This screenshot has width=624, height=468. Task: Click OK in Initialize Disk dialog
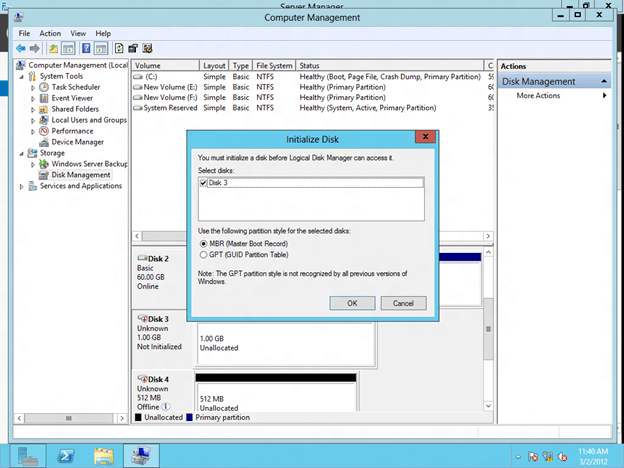point(352,303)
